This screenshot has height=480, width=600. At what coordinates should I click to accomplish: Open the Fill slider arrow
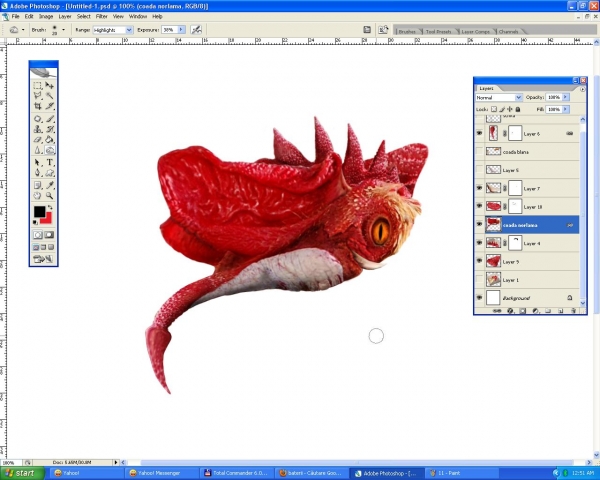pos(565,109)
